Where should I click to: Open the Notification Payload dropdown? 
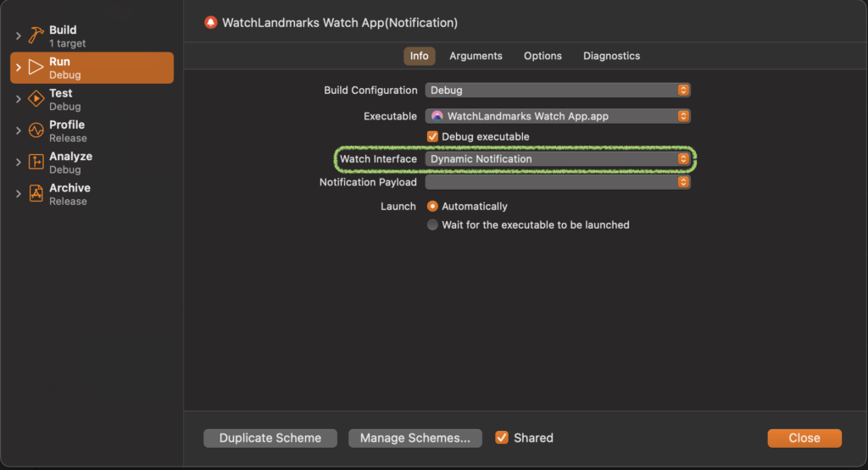point(557,182)
